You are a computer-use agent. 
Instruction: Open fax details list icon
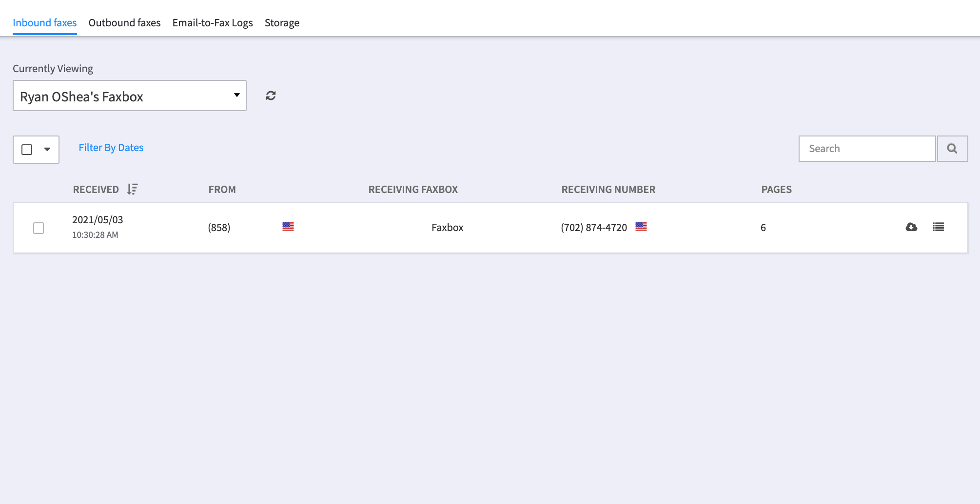pyautogui.click(x=938, y=227)
